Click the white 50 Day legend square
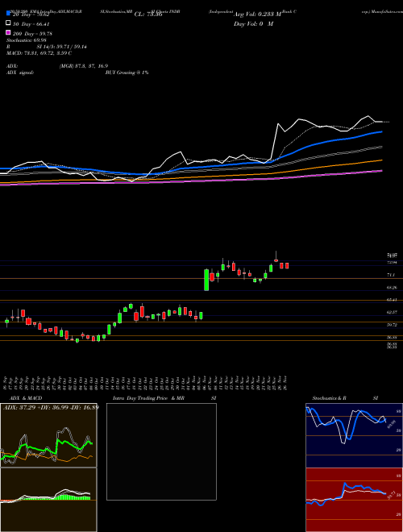Viewport: 403px width, 532px height. pyautogui.click(x=8, y=23)
